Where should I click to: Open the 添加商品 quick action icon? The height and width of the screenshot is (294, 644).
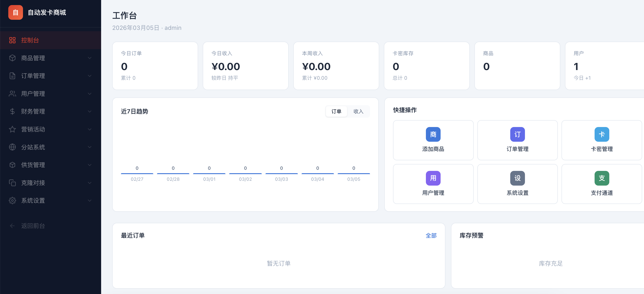433,134
